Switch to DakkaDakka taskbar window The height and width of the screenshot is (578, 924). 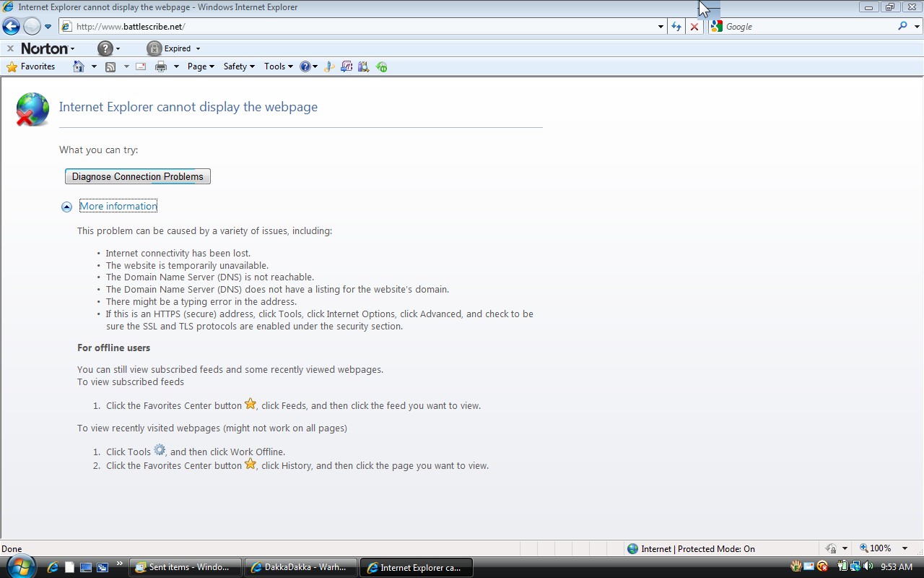click(x=301, y=567)
